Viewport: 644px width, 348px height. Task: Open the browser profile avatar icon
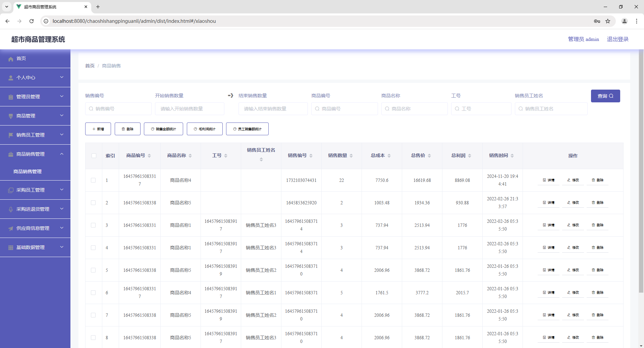click(625, 21)
